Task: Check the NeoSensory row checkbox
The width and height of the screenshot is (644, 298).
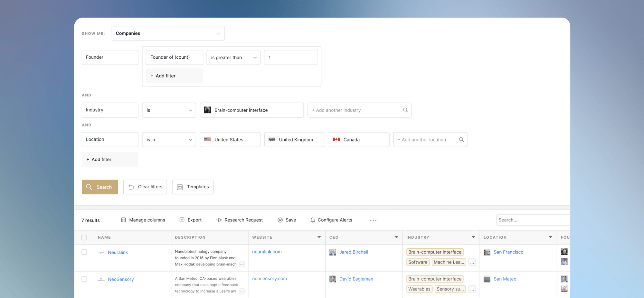Action: click(x=84, y=279)
